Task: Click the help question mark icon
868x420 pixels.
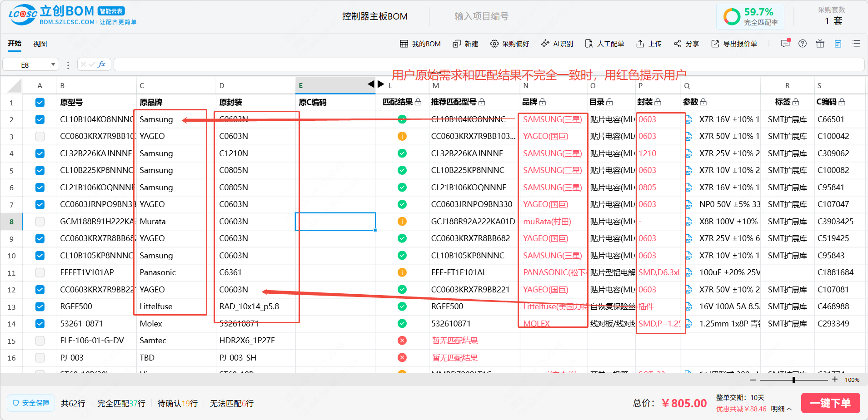Action: (803, 44)
